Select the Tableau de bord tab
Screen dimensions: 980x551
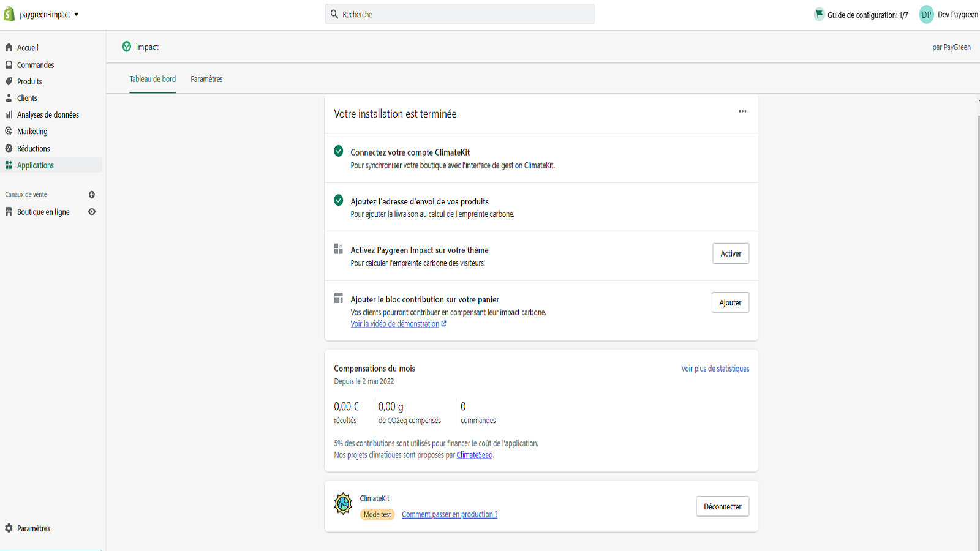click(153, 79)
